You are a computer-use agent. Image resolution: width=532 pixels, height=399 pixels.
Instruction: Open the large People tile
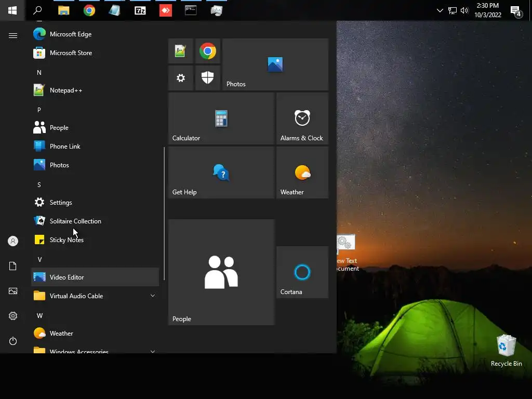click(221, 272)
